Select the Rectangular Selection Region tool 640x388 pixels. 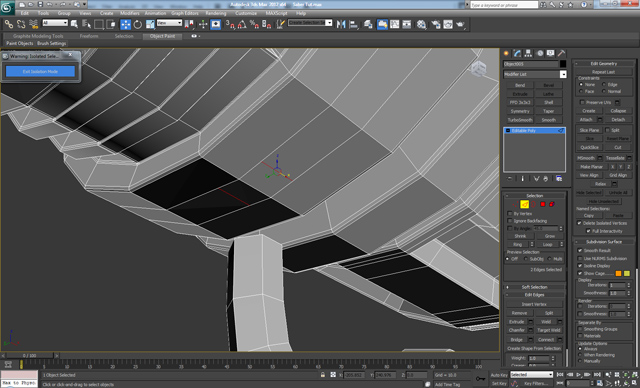pyautogui.click(x=99, y=24)
